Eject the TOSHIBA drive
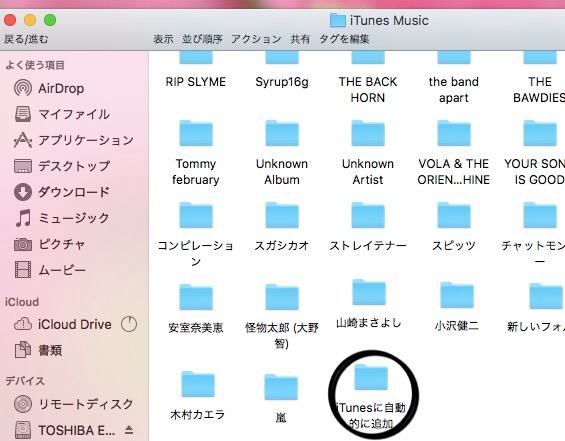 [x=129, y=430]
